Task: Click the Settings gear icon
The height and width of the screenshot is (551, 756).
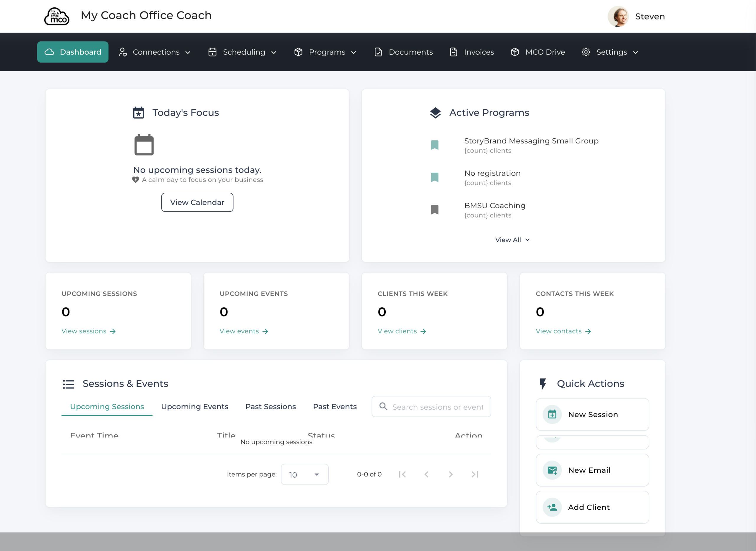Action: tap(586, 52)
